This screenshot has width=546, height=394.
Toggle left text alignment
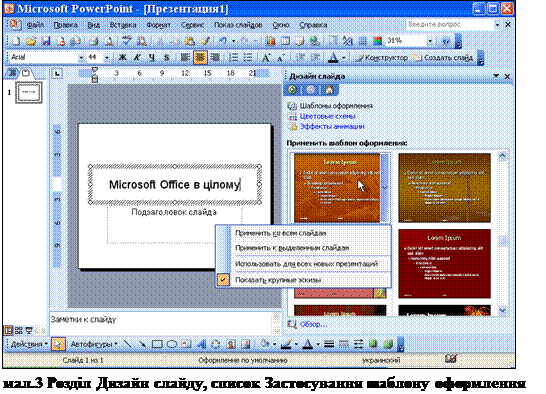(185, 57)
